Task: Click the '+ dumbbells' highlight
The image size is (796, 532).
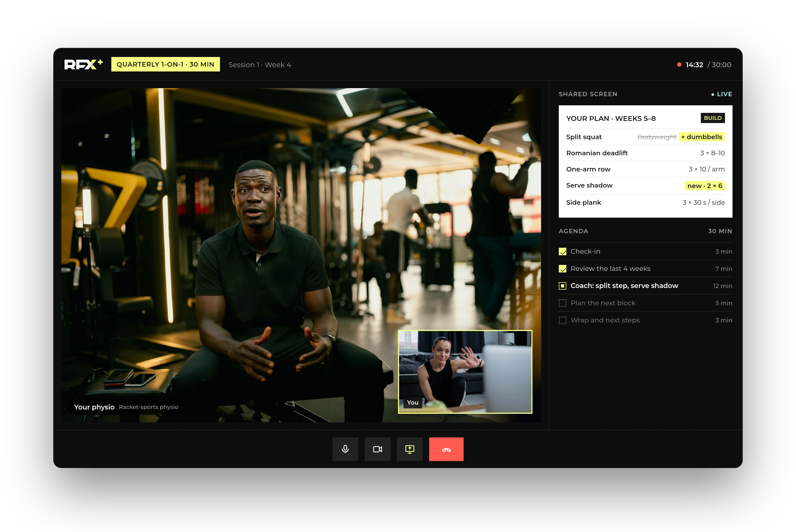Action: pyautogui.click(x=702, y=137)
